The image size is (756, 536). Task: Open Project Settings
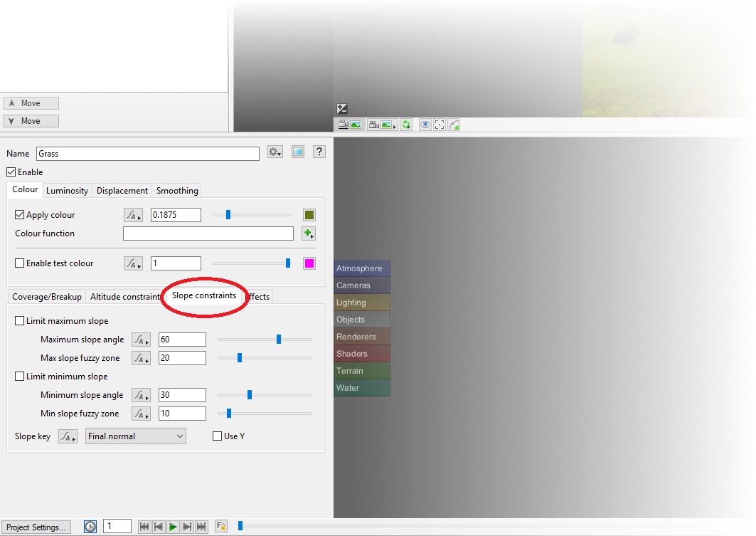(36, 527)
